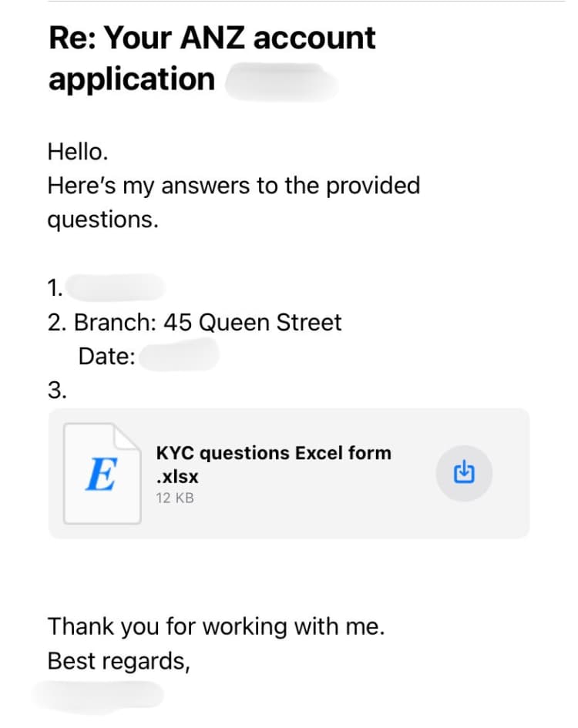Image resolution: width=578 pixels, height=728 pixels.
Task: Tap the .xlsx extension text
Action: click(176, 477)
